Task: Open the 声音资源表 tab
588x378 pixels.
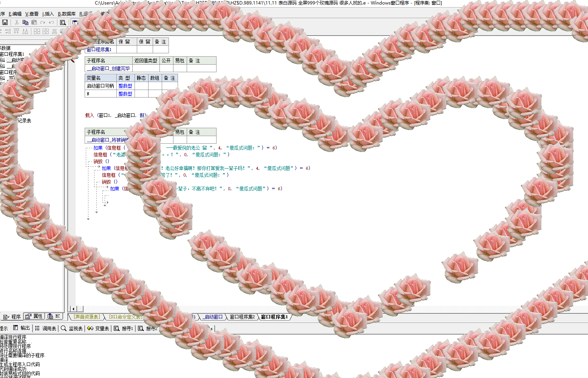Action: pos(87,317)
